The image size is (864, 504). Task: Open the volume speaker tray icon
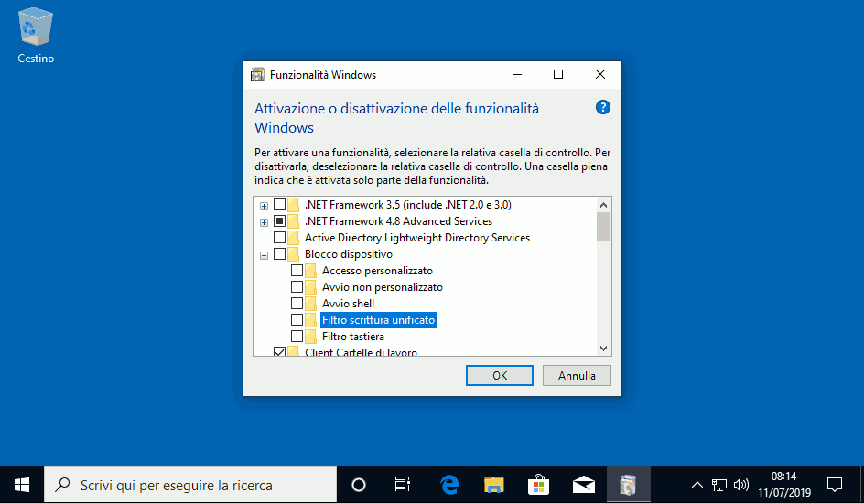(x=741, y=486)
